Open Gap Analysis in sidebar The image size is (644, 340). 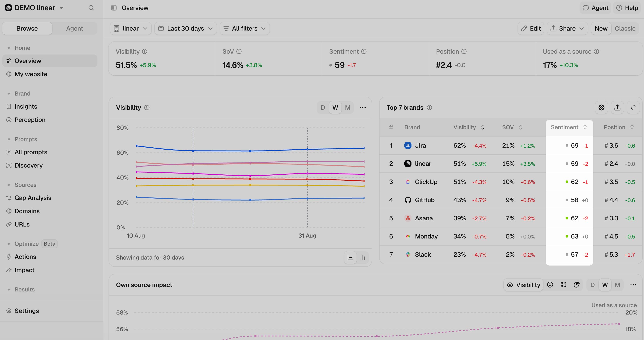tap(33, 198)
